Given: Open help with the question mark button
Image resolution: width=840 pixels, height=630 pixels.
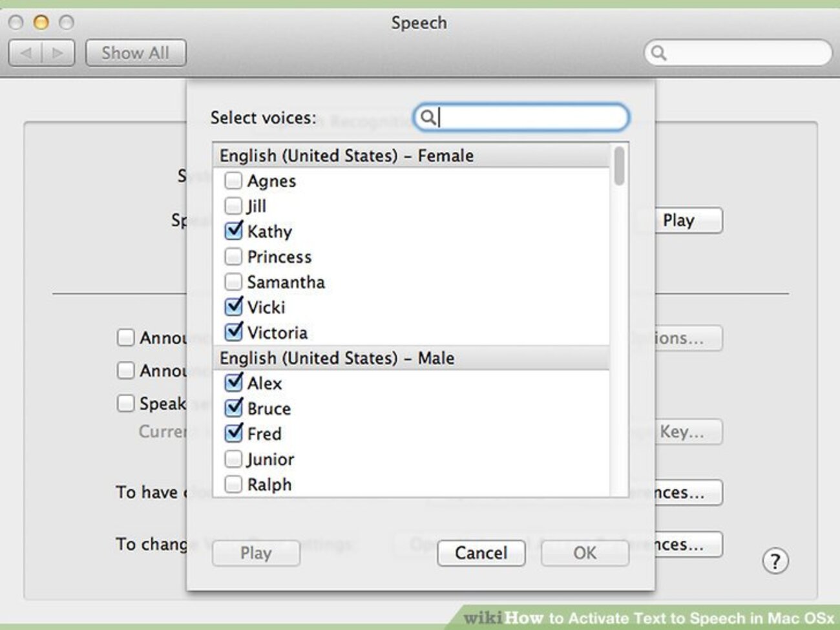Looking at the screenshot, I should tap(775, 561).
